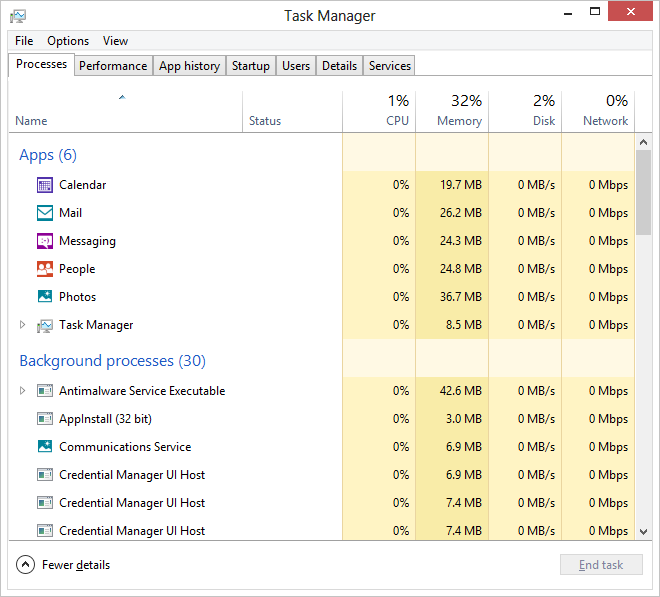Expand the Antimalware Service Executable row
The height and width of the screenshot is (597, 660).
coord(23,391)
